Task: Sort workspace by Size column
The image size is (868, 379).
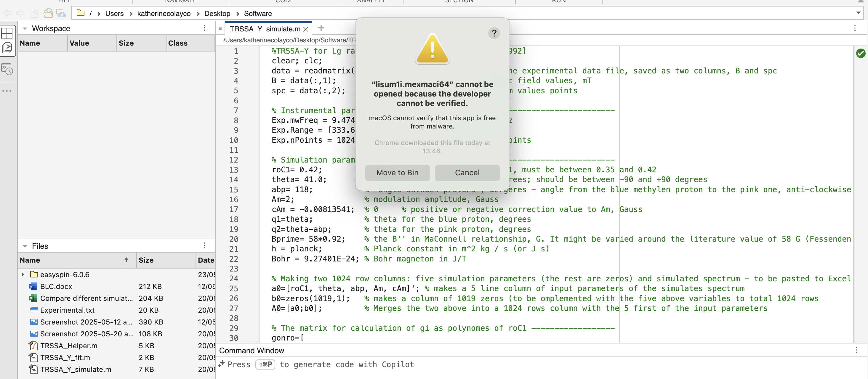Action: pyautogui.click(x=141, y=43)
